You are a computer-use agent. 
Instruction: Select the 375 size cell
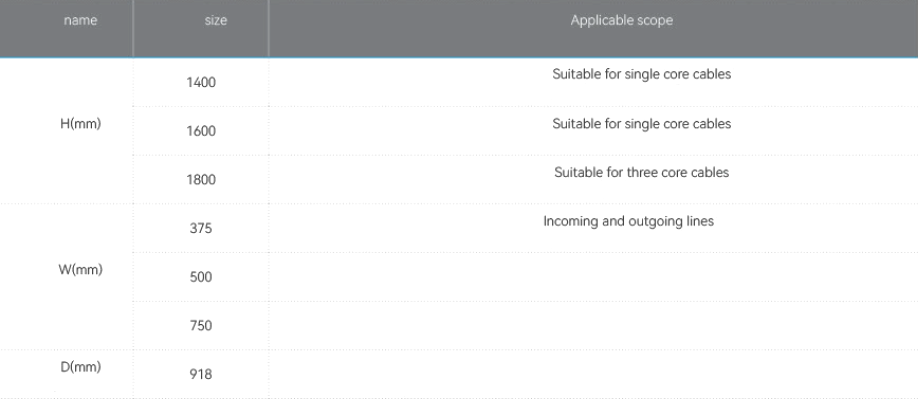201,228
